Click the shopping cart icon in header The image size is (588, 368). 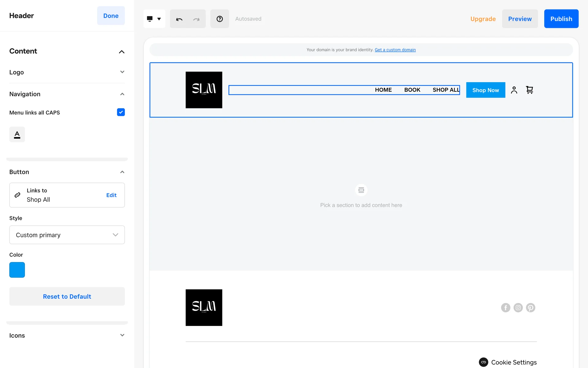coord(530,90)
